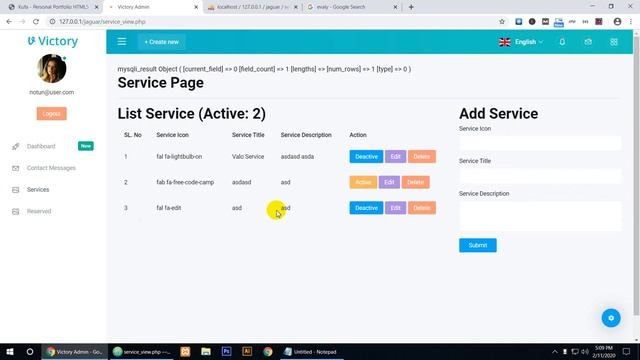Delete the fab fa-free-code-camp service

pyautogui.click(x=416, y=182)
